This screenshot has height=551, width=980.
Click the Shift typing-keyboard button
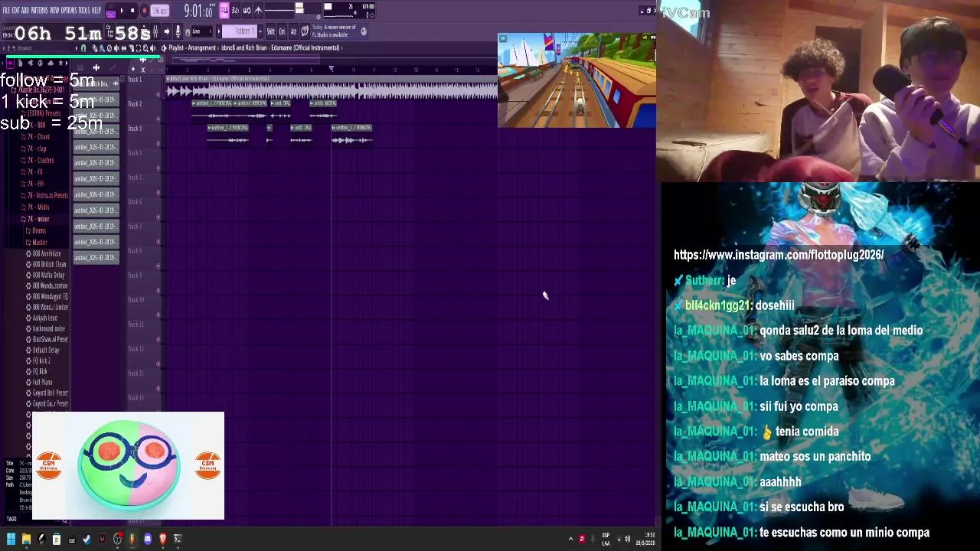tap(270, 31)
